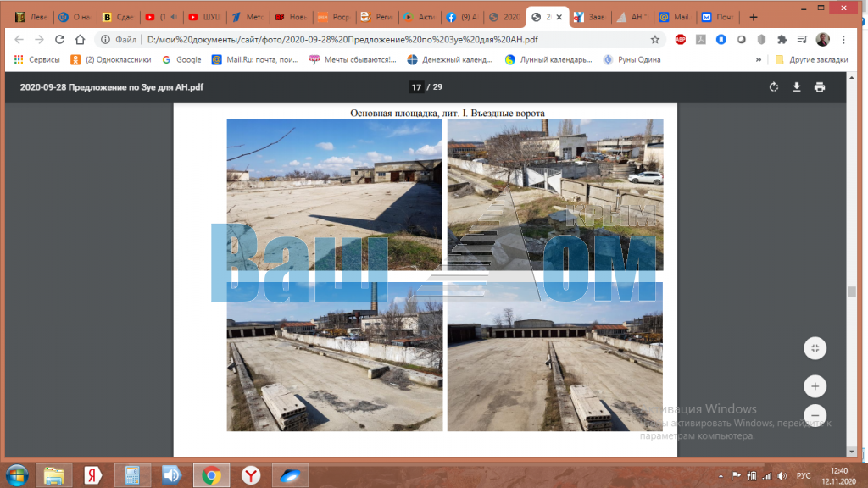
Task: Open the Acrobat PDF extension icon
Action: (701, 39)
